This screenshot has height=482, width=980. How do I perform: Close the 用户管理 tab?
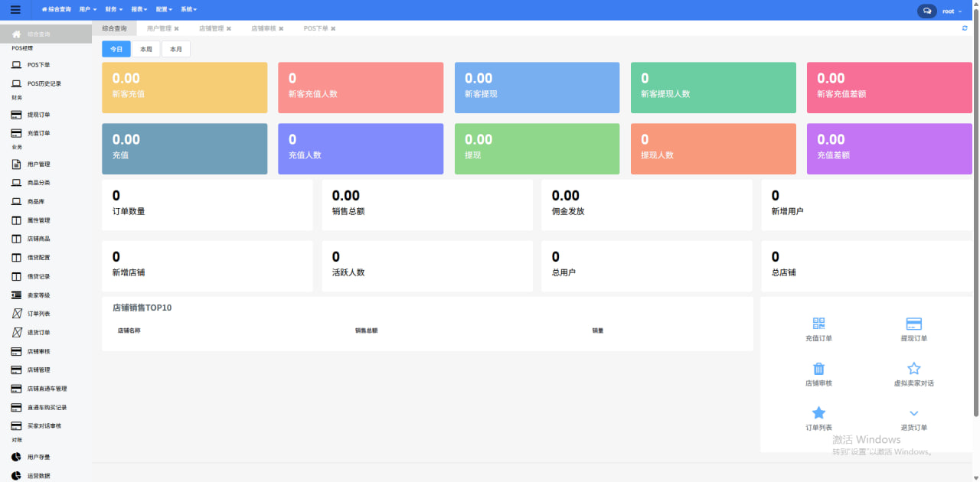pyautogui.click(x=176, y=28)
